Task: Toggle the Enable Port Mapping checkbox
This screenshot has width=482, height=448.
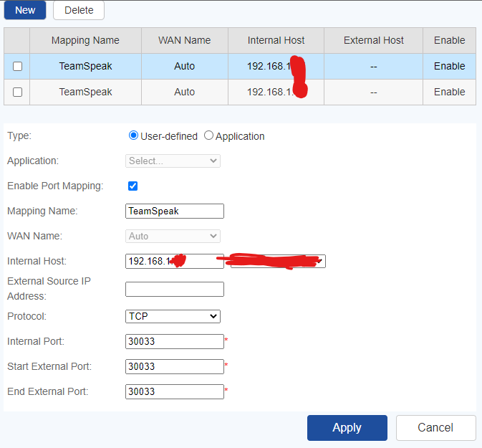Action: click(x=132, y=186)
